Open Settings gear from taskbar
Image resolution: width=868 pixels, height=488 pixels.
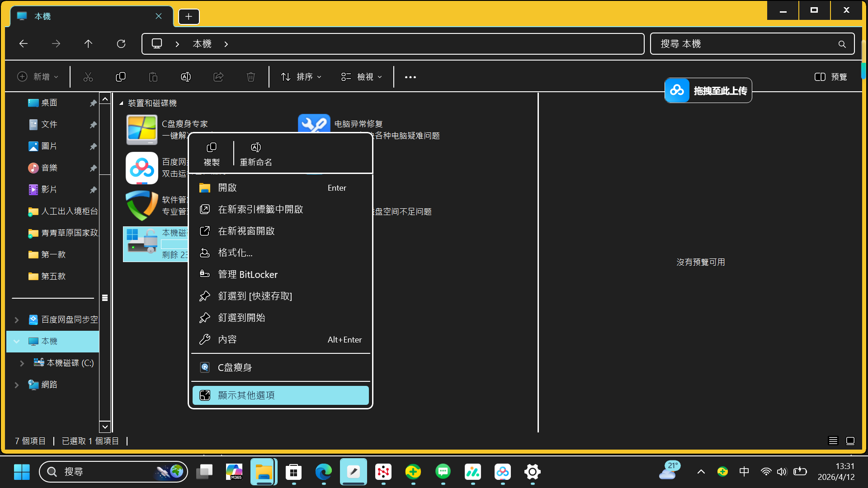533,472
